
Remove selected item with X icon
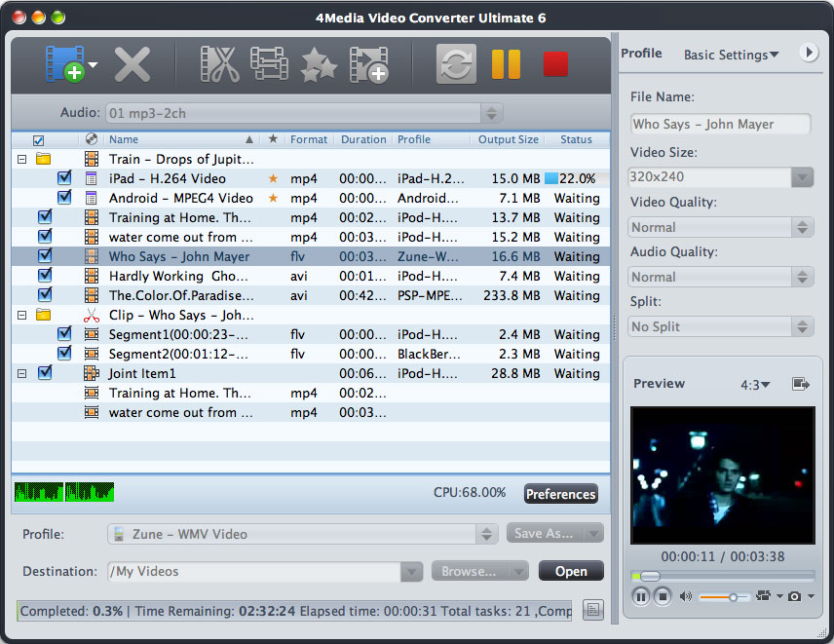(x=133, y=64)
